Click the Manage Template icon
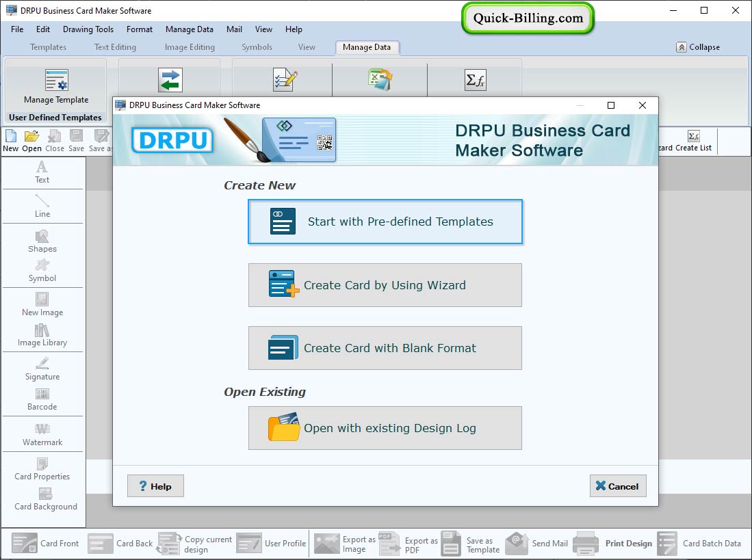This screenshot has height=560, width=752. tap(57, 79)
